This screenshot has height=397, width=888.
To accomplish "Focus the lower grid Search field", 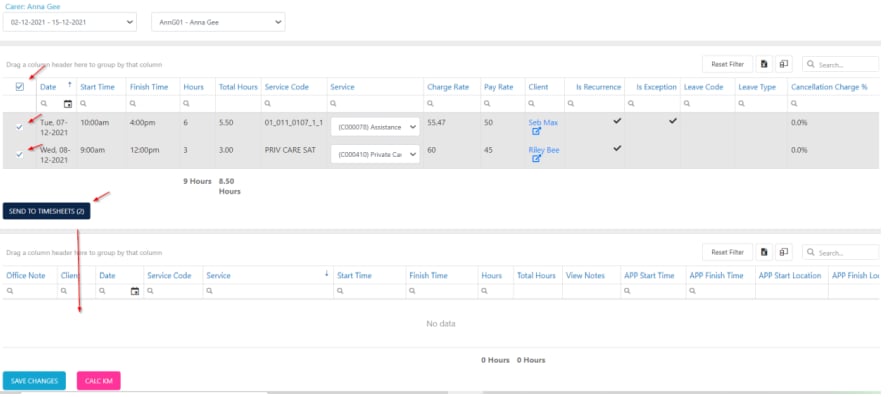I will pyautogui.click(x=840, y=253).
